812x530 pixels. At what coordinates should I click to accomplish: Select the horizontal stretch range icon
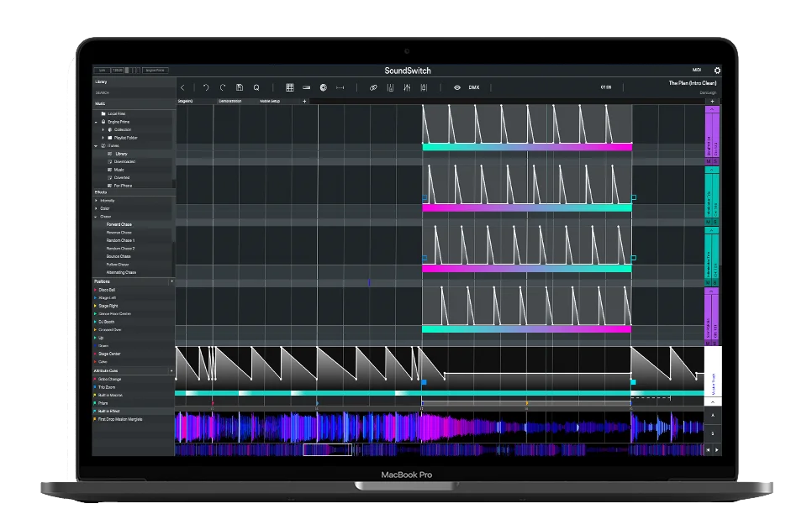tap(340, 87)
